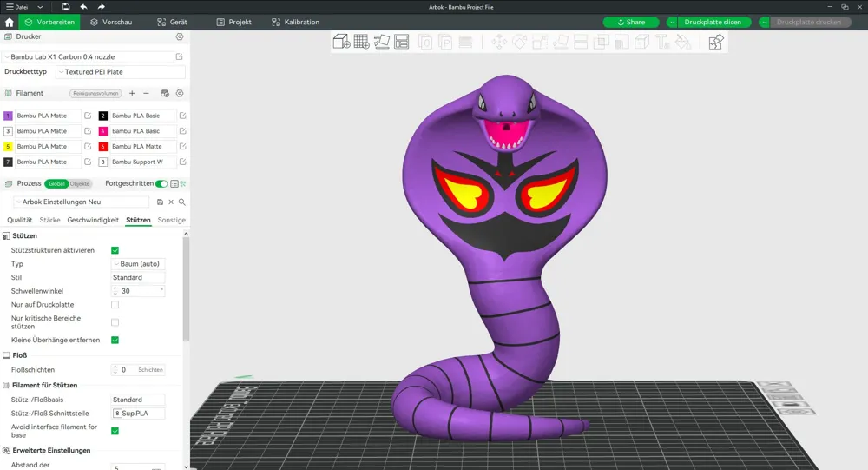Switch to the Gerät tab
Image resolution: width=868 pixels, height=470 pixels.
(172, 23)
